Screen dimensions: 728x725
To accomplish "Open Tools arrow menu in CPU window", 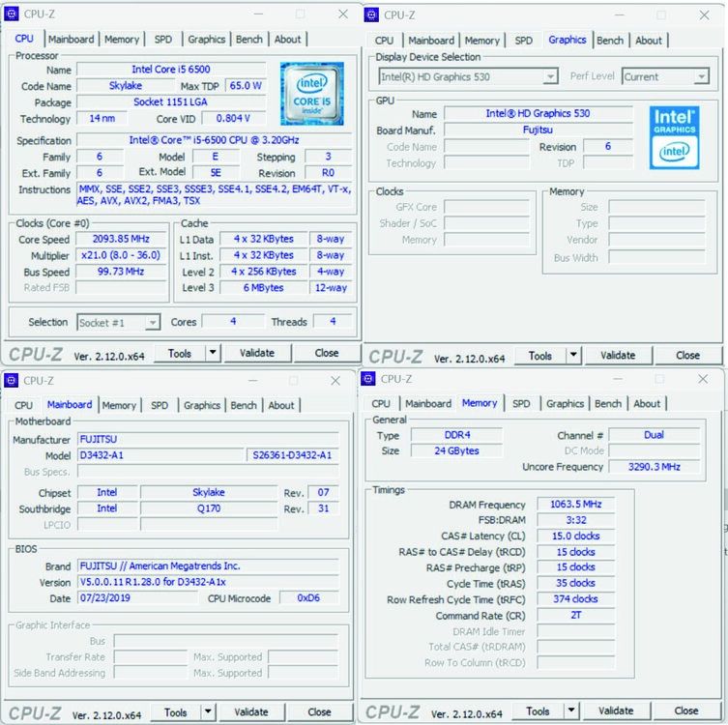I will pos(213,353).
